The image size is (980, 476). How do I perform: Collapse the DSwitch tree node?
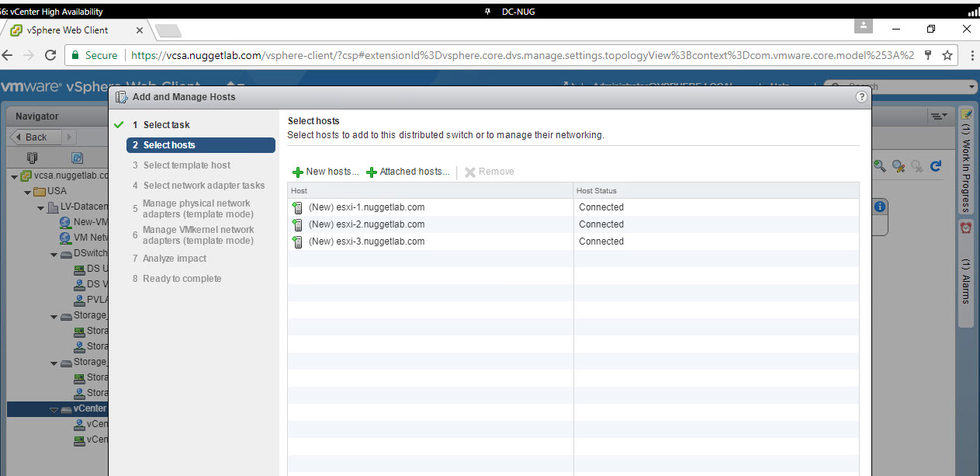click(54, 254)
